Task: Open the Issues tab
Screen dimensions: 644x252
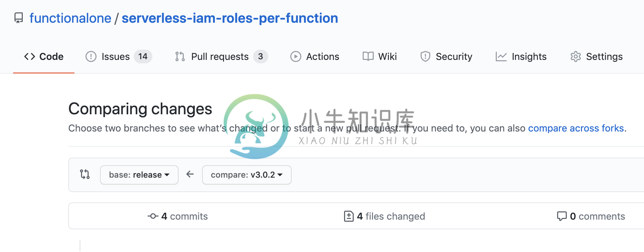Action: tap(119, 56)
